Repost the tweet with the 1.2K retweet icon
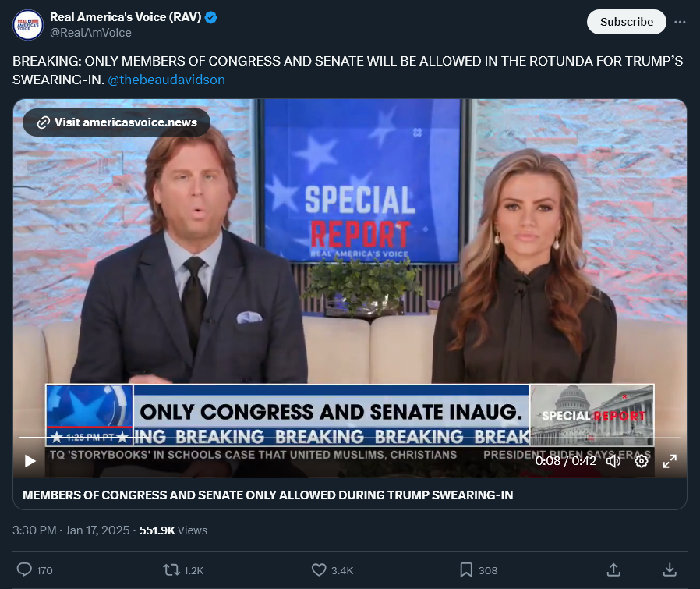Screen dimensions: 700x589 pos(171,569)
